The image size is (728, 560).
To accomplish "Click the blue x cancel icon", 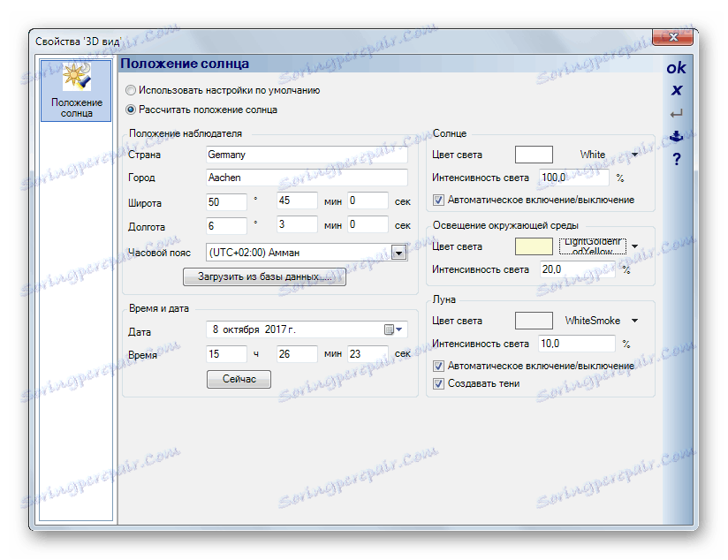I will point(677,90).
